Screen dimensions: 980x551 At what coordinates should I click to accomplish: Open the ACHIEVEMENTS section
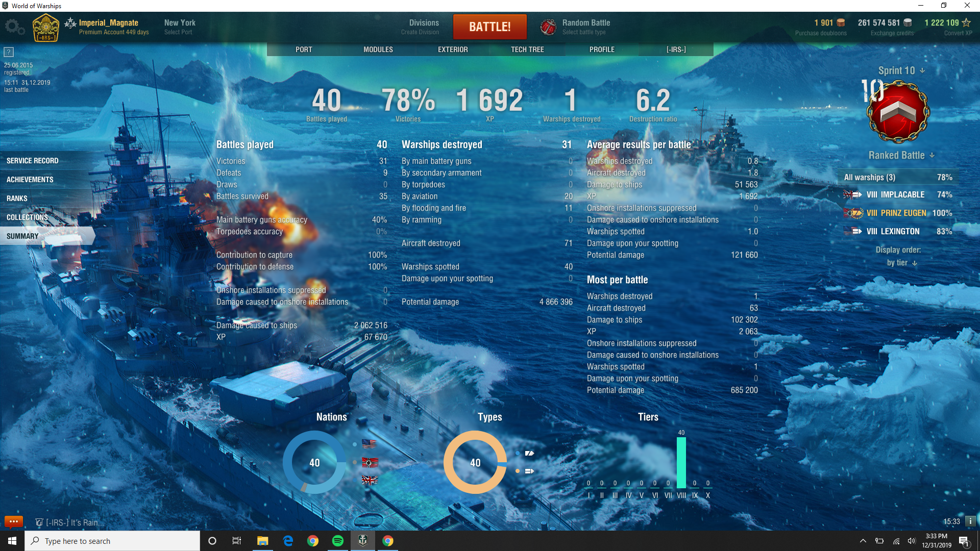30,180
